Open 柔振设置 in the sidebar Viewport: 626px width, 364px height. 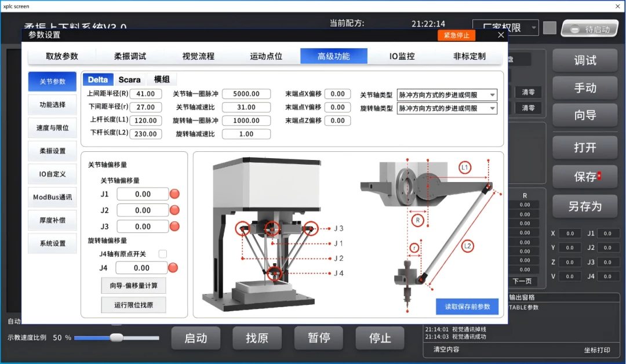tap(52, 151)
